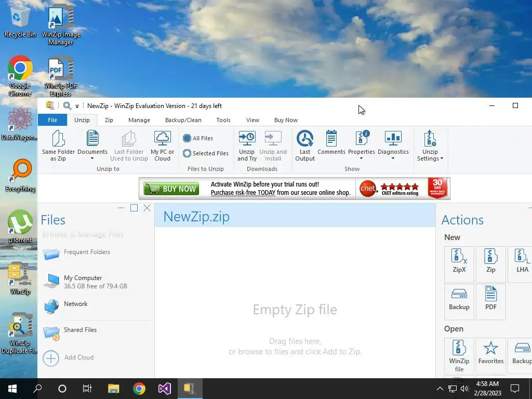The height and width of the screenshot is (399, 532).
Task: Open Unzip Settings
Action: coord(430,145)
